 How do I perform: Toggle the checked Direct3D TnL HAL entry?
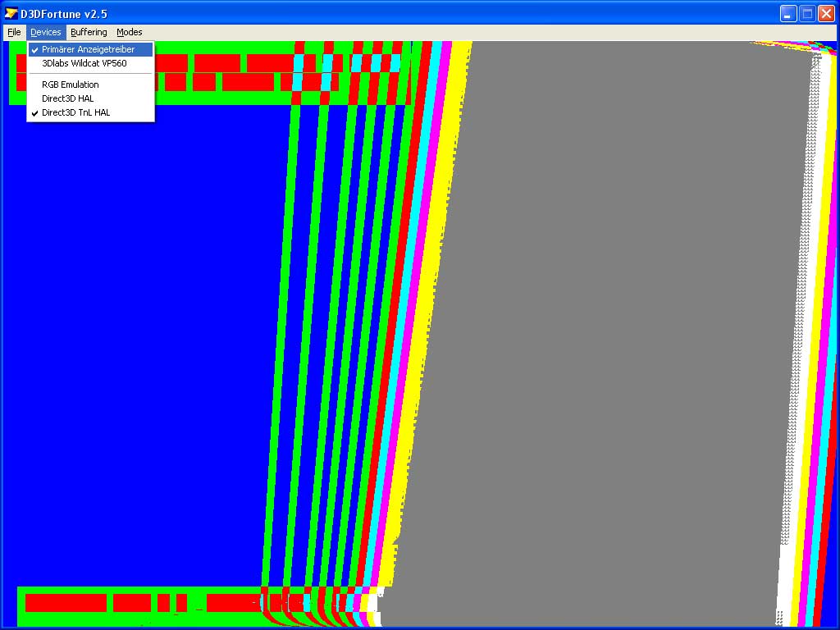[x=75, y=112]
